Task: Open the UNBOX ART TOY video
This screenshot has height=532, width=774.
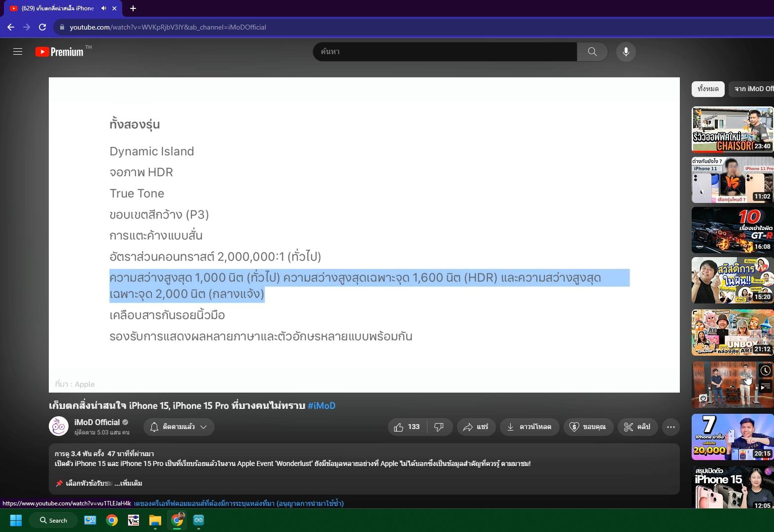Action: coord(733,332)
